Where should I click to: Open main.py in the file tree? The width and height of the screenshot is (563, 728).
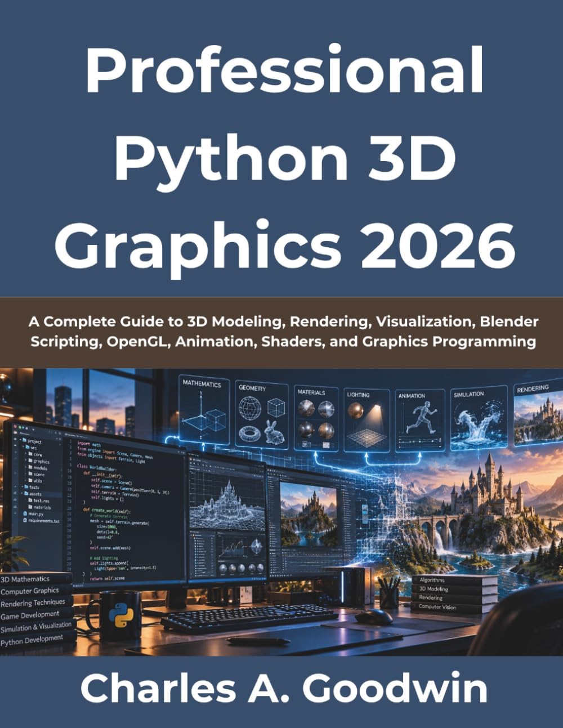click(33, 514)
